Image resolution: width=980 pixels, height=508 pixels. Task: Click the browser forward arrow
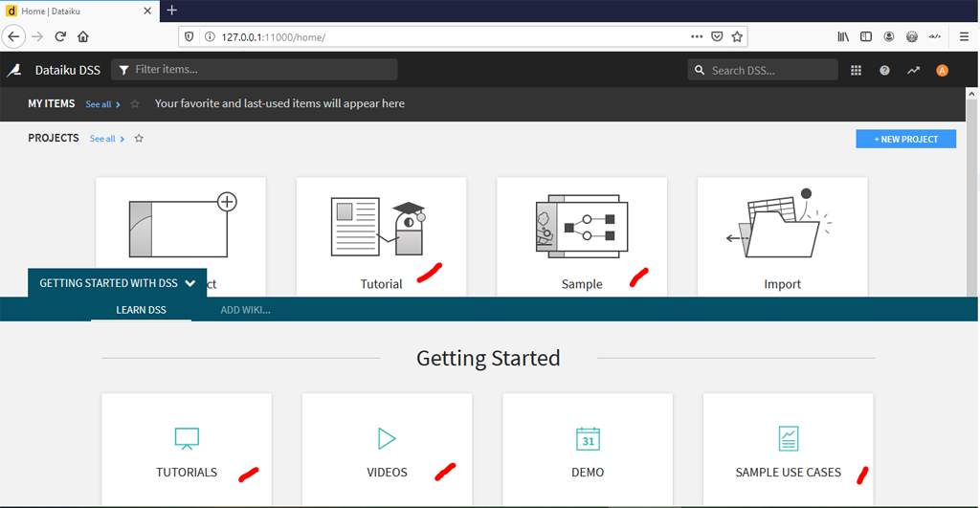[x=37, y=37]
